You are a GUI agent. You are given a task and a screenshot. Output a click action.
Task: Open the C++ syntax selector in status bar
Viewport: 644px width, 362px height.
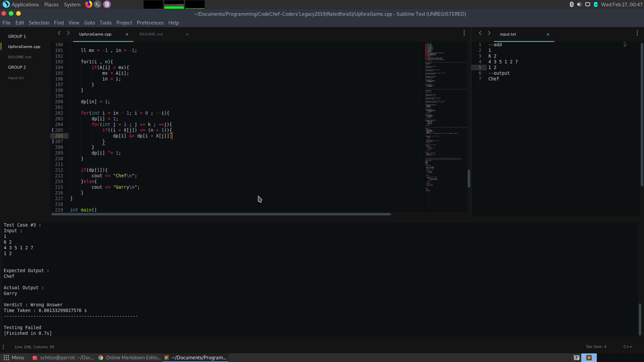coord(628,347)
